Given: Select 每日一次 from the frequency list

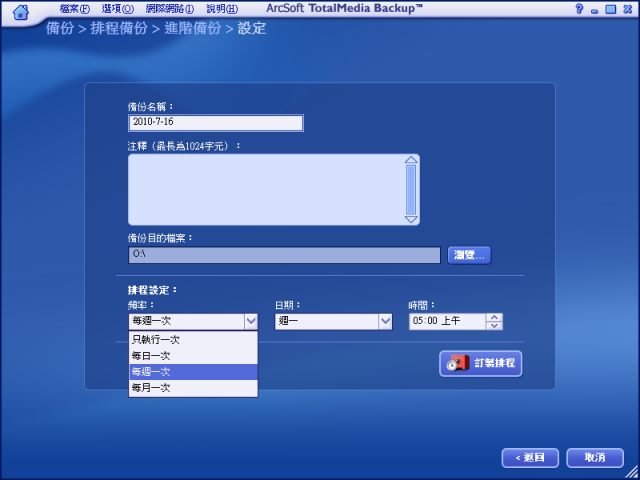Looking at the screenshot, I should coord(193,356).
